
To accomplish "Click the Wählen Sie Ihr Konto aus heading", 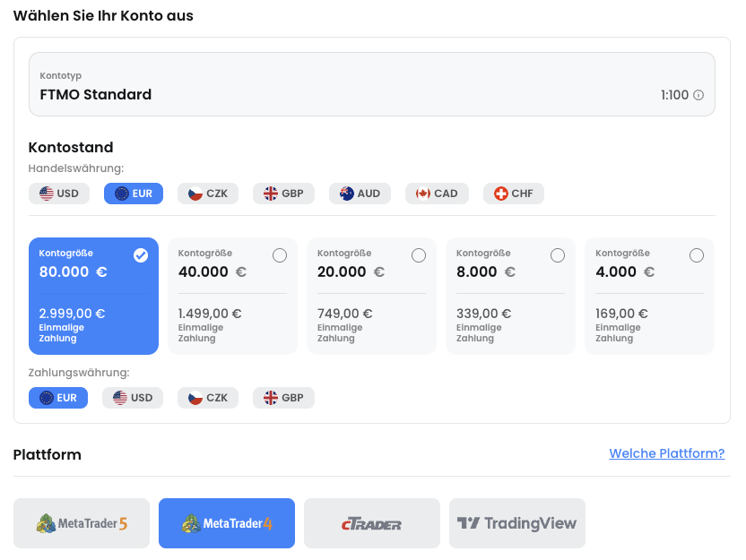I will [103, 16].
